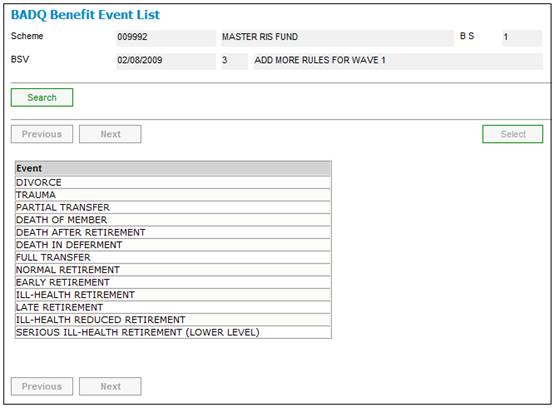Click the upper Next button
The width and height of the screenshot is (554, 408).
point(110,134)
